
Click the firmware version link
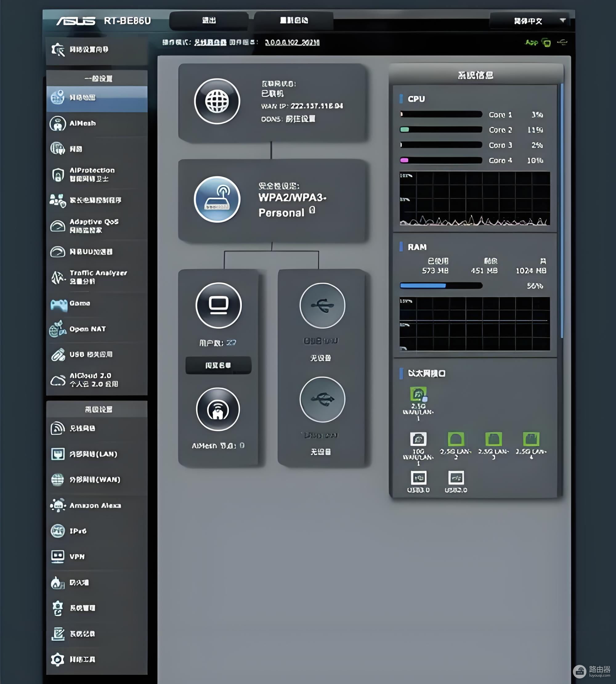click(292, 43)
